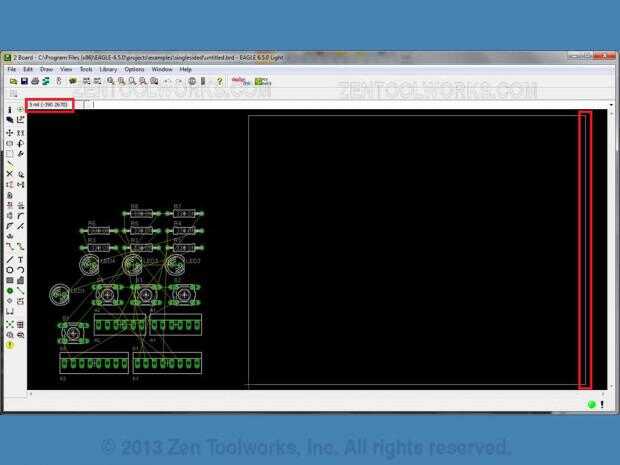Click the Zoom select icon
This screenshot has width=620, height=465.
pyautogui.click(x=154, y=81)
